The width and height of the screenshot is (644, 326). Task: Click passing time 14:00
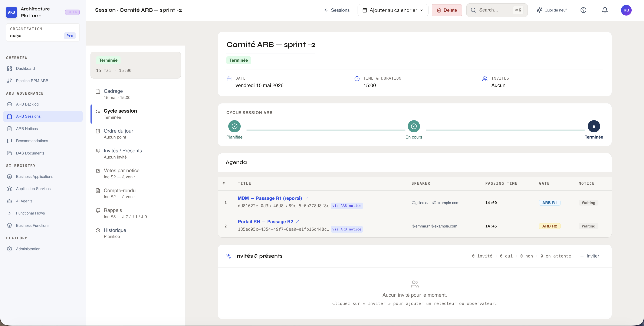[x=491, y=203]
